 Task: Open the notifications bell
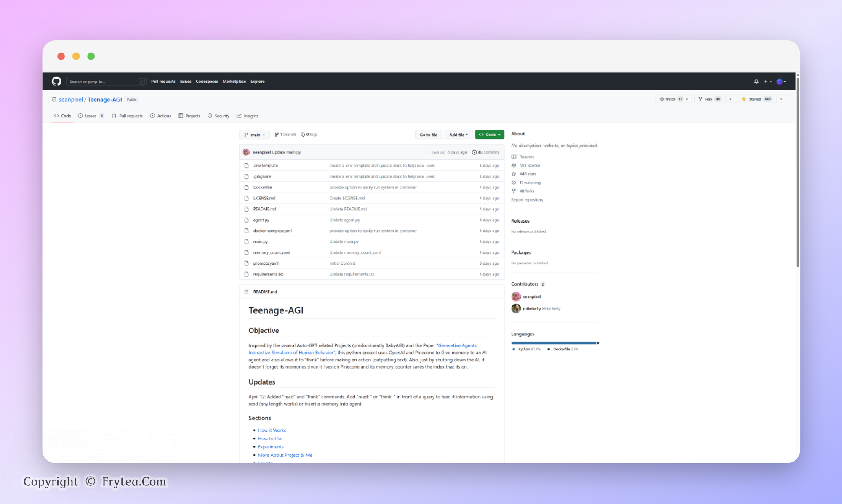[x=756, y=82]
